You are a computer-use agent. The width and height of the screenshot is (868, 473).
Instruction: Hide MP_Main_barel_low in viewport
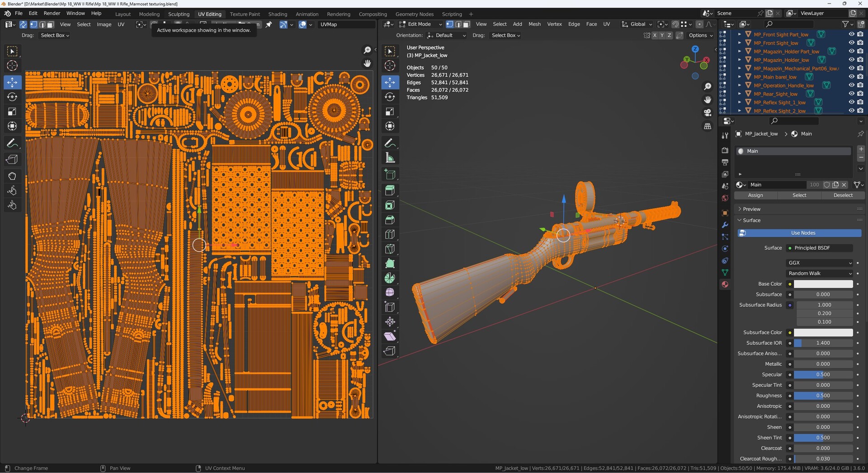click(x=852, y=77)
